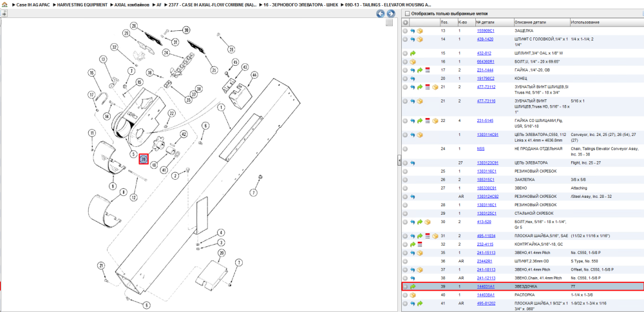644x312 pixels.
Task: Click box icon in 1303114C91 row
Action: coord(420,135)
